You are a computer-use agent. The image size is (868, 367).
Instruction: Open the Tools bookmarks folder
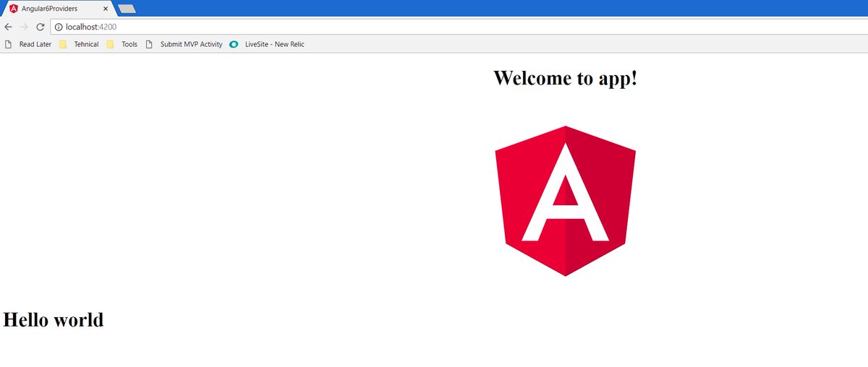(122, 44)
